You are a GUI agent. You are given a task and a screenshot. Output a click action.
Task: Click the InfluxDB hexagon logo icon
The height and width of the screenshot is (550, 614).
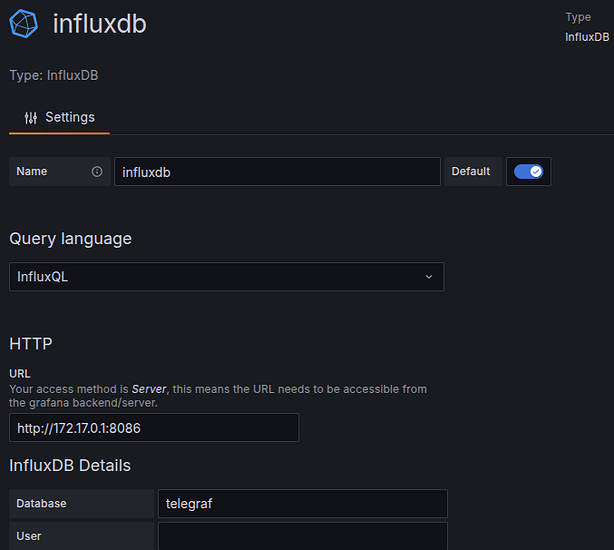tap(24, 24)
